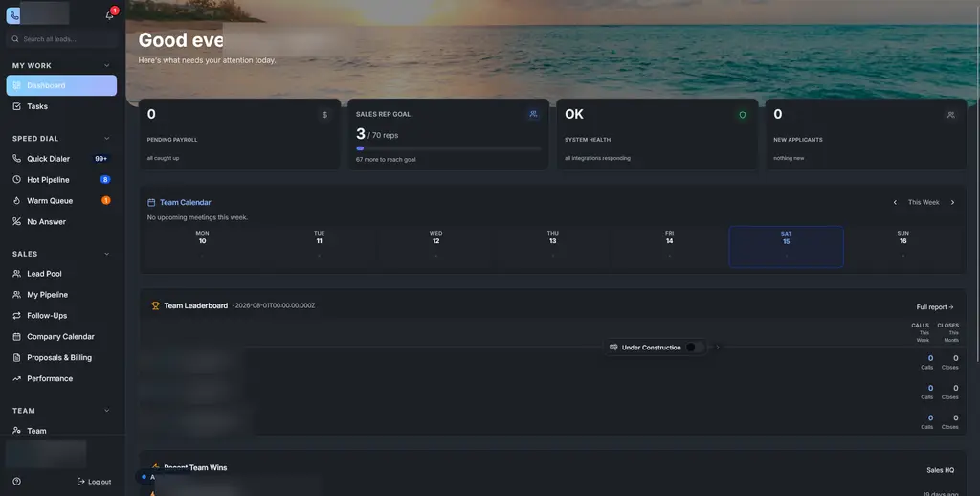The image size is (980, 496).
Task: Open Quick Dialer
Action: pos(61,159)
